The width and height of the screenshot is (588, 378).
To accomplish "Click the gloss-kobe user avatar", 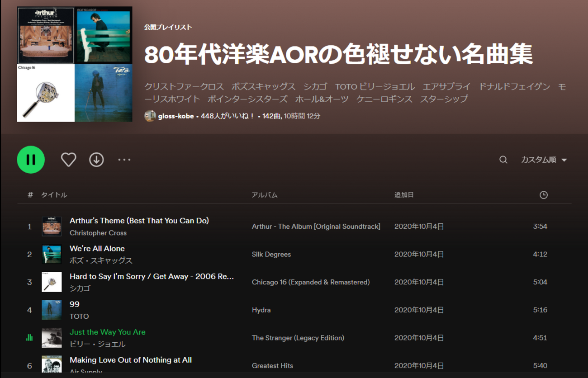I will click(x=150, y=116).
